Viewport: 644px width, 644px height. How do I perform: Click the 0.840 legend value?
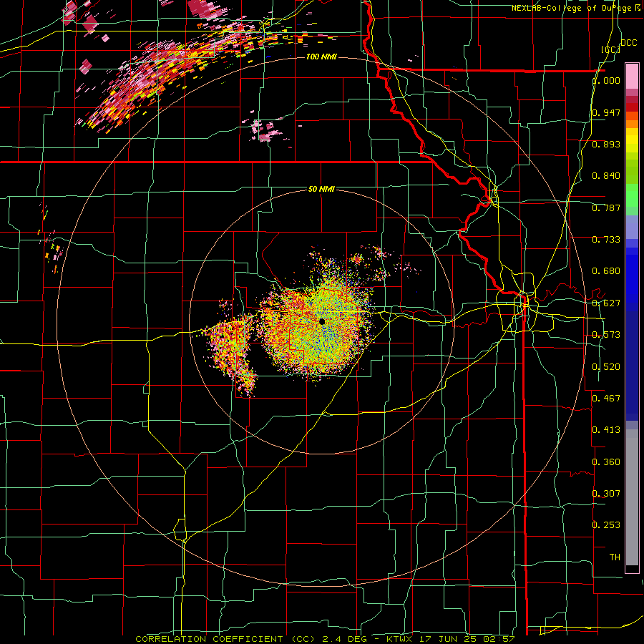pos(606,176)
